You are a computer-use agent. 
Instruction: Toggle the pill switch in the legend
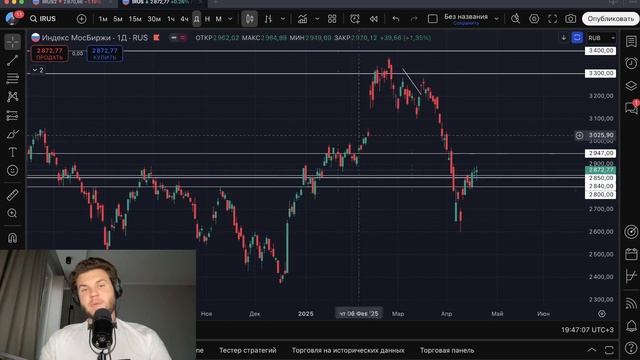point(178,38)
